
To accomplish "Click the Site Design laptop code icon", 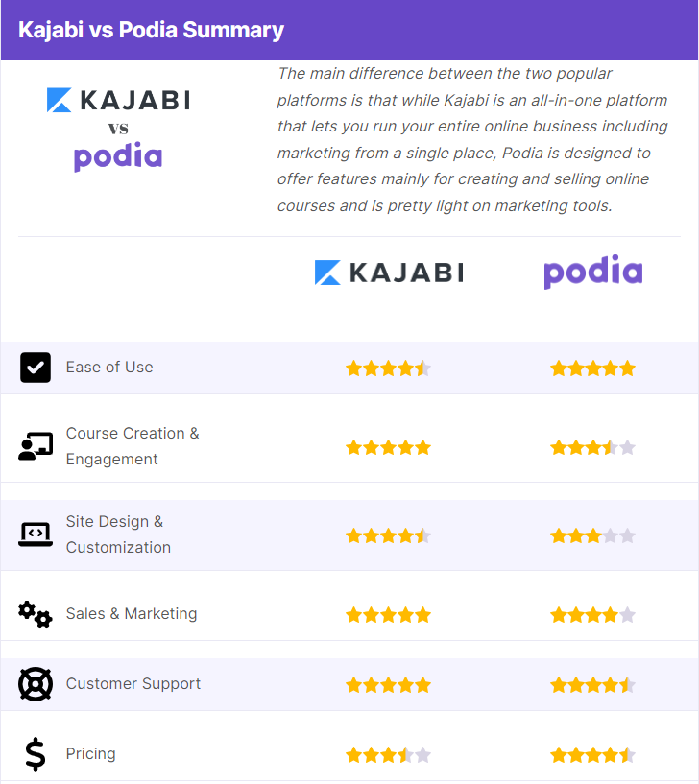I will (36, 535).
